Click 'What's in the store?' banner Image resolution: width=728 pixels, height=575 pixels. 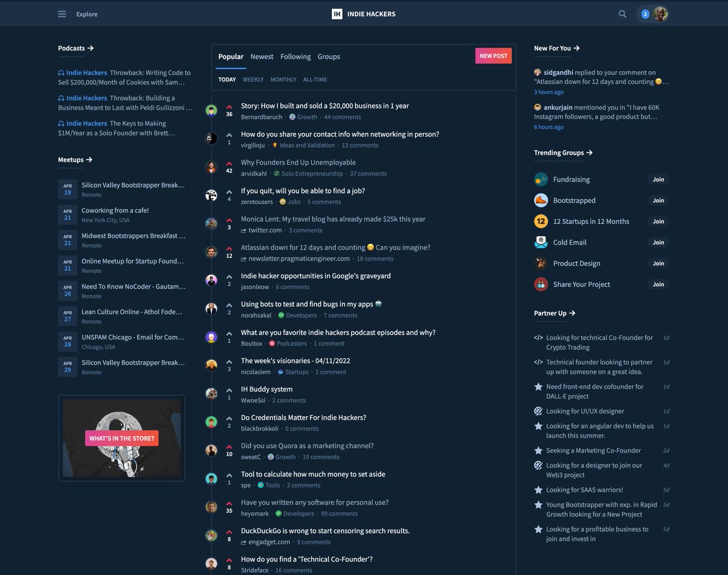coord(121,438)
